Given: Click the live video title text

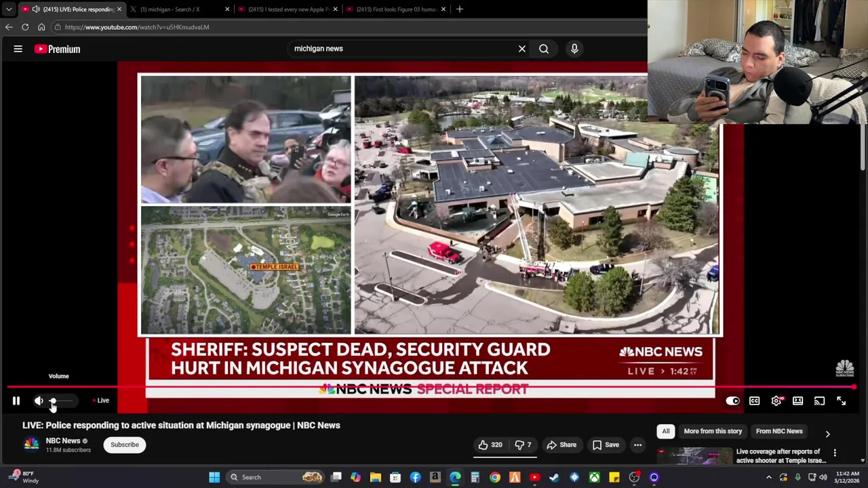Looking at the screenshot, I should coord(181,425).
